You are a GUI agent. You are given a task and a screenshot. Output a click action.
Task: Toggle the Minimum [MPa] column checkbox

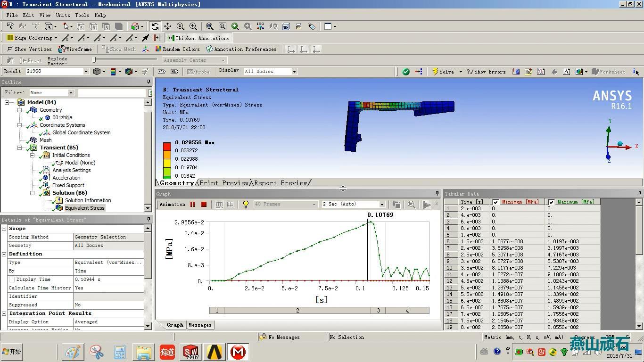[495, 202]
